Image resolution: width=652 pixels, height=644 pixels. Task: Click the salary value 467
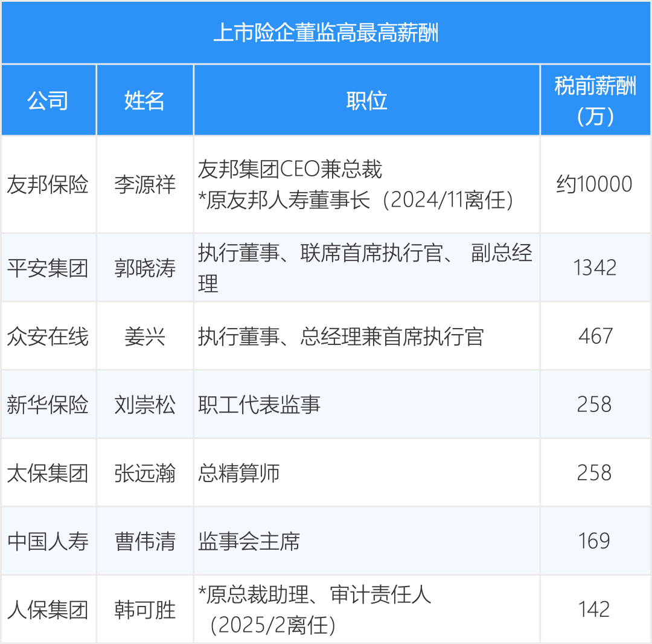(595, 336)
